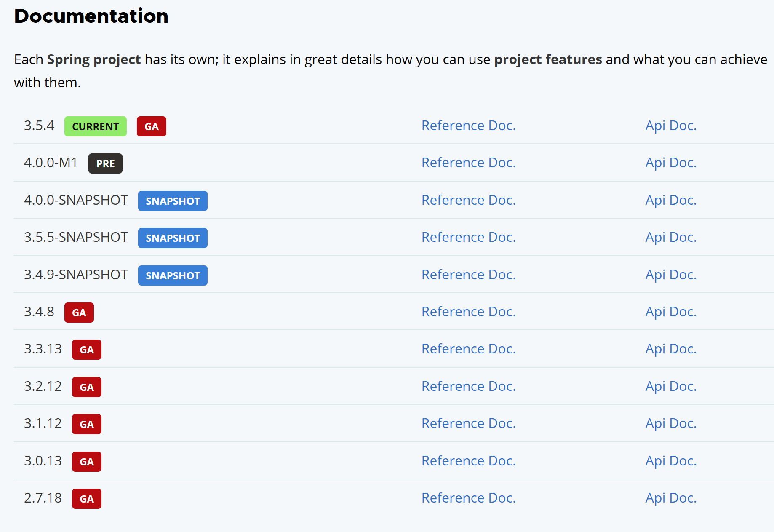This screenshot has height=532, width=774.
Task: Click the bold 'Spring project' text
Action: pyautogui.click(x=94, y=60)
